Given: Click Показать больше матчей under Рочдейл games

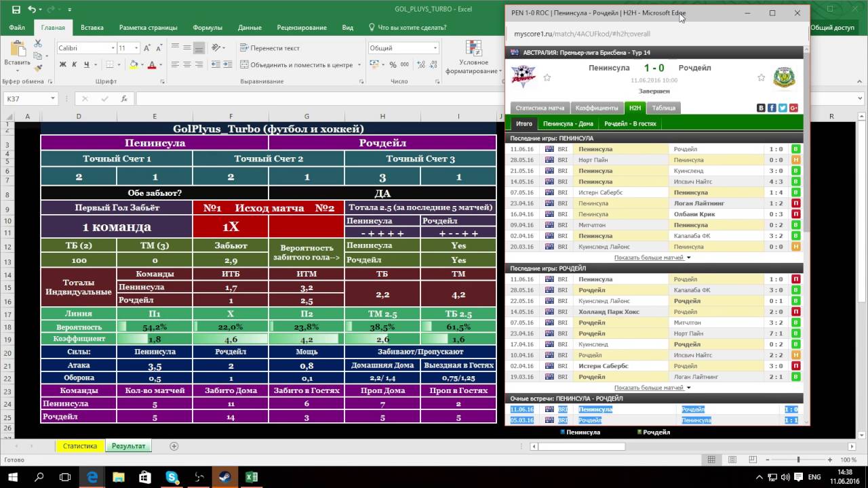Looking at the screenshot, I should click(652, 388).
